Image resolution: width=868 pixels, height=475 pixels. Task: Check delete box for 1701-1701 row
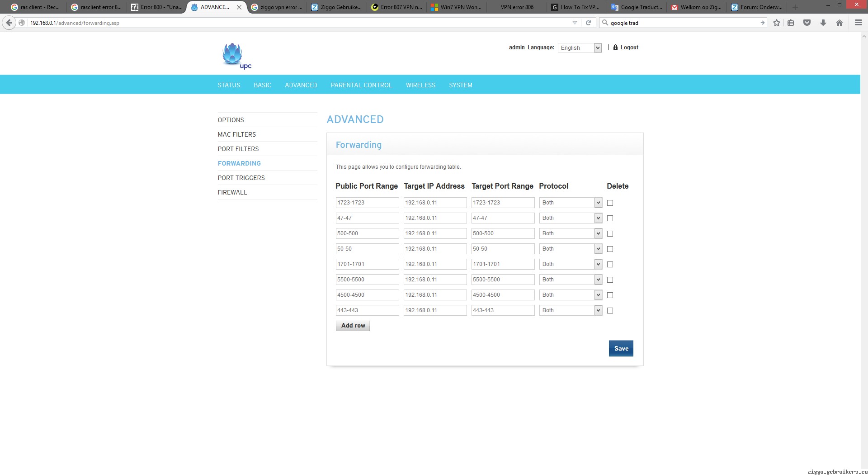[610, 264]
